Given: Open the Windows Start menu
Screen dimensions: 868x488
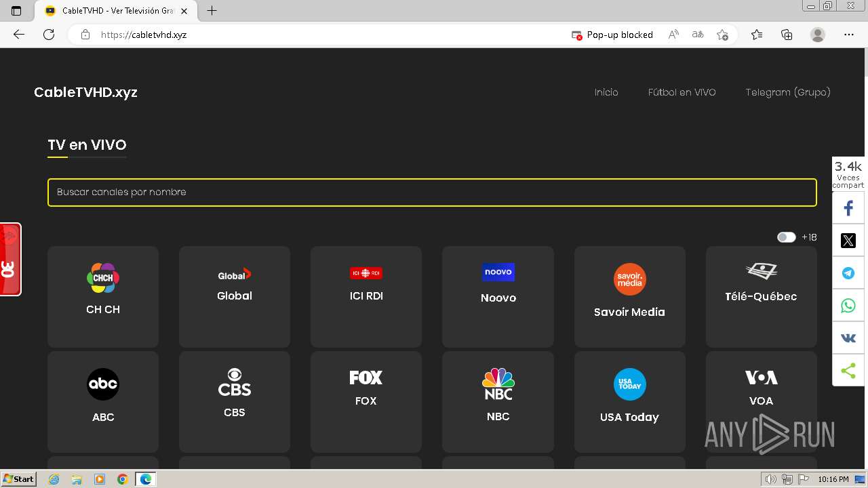Looking at the screenshot, I should pos(19,479).
